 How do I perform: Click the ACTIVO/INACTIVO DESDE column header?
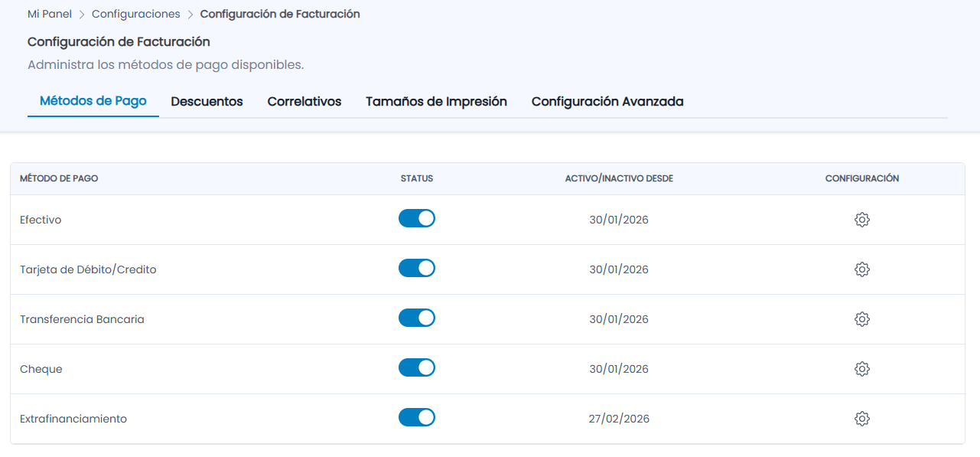point(619,178)
